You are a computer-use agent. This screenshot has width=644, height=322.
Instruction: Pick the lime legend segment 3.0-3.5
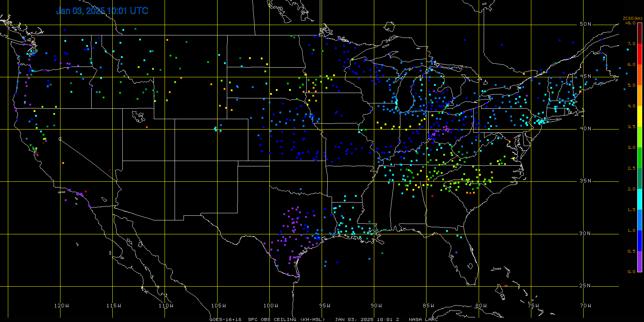(640, 137)
